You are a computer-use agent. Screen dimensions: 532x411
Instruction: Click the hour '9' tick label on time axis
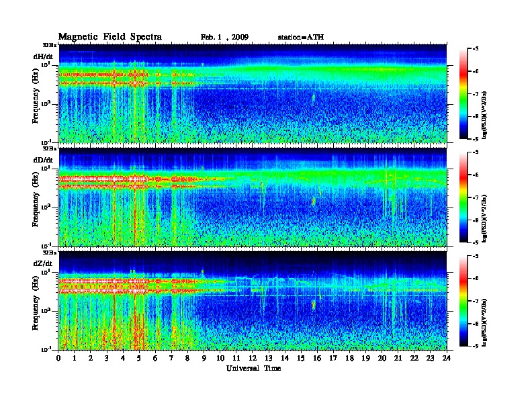pyautogui.click(x=204, y=359)
